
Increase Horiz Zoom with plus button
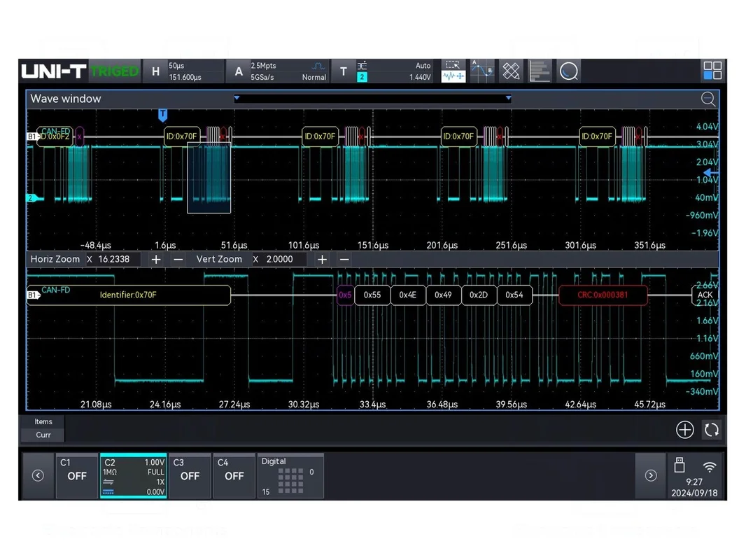pos(155,259)
